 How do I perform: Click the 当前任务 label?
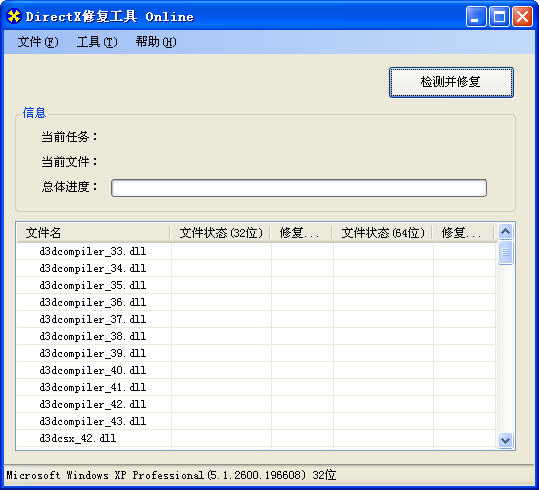click(69, 137)
